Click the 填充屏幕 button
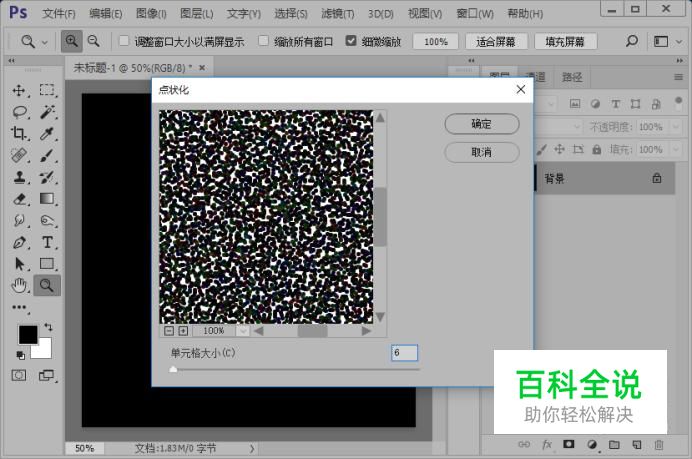Viewport: 692px width, 459px height. 565,42
